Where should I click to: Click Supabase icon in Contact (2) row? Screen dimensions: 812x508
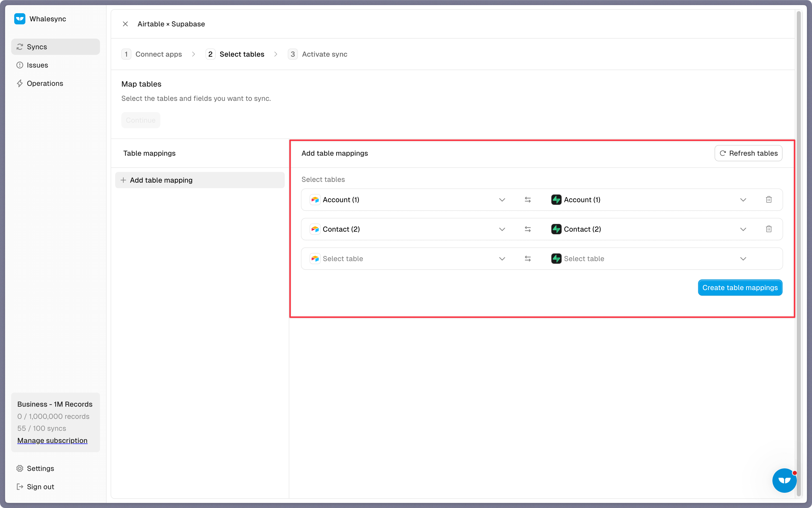556,229
